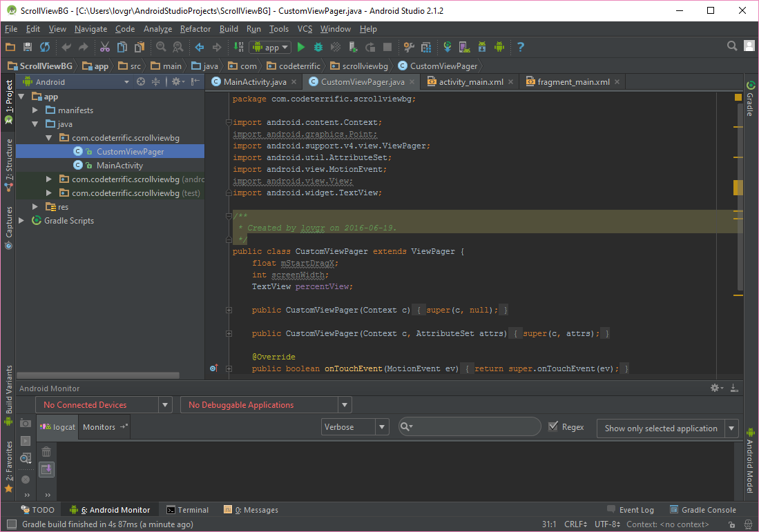The height and width of the screenshot is (532, 759).
Task: Open a project with the folder icon
Action: (10, 47)
